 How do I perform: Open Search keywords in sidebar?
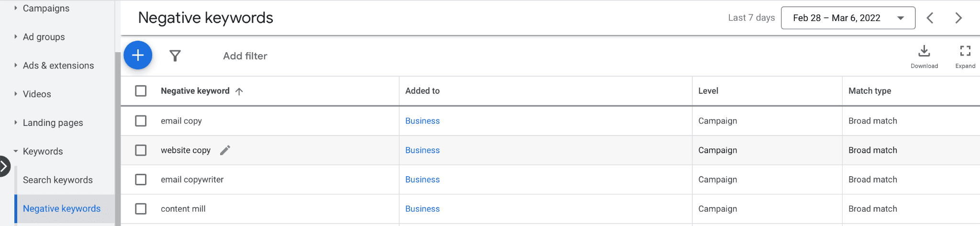point(58,180)
